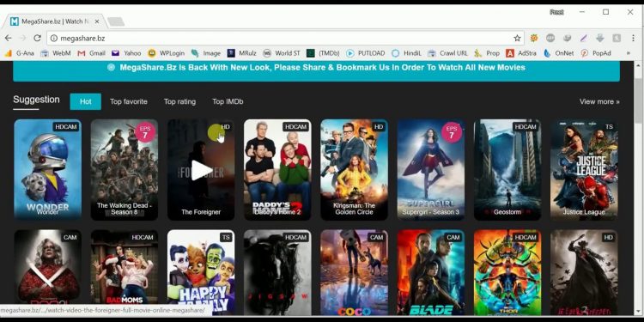Open the purple pen extension icon
Viewport: 644px width, 322px height.
[x=584, y=38]
